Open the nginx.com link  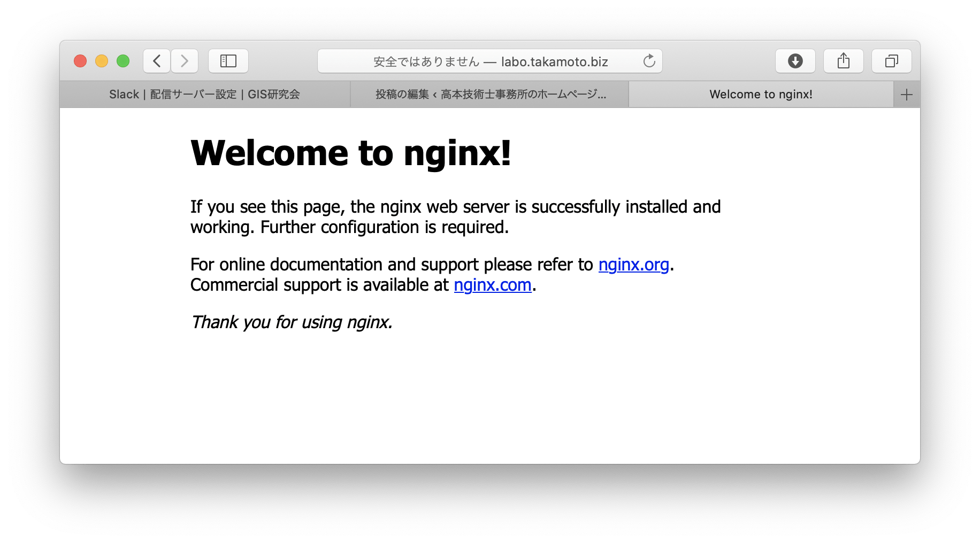[493, 285]
